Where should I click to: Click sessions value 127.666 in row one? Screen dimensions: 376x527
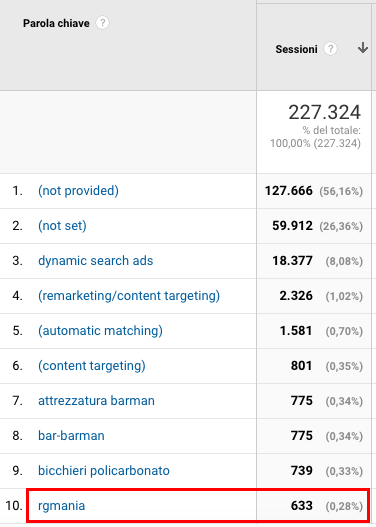[x=289, y=191]
